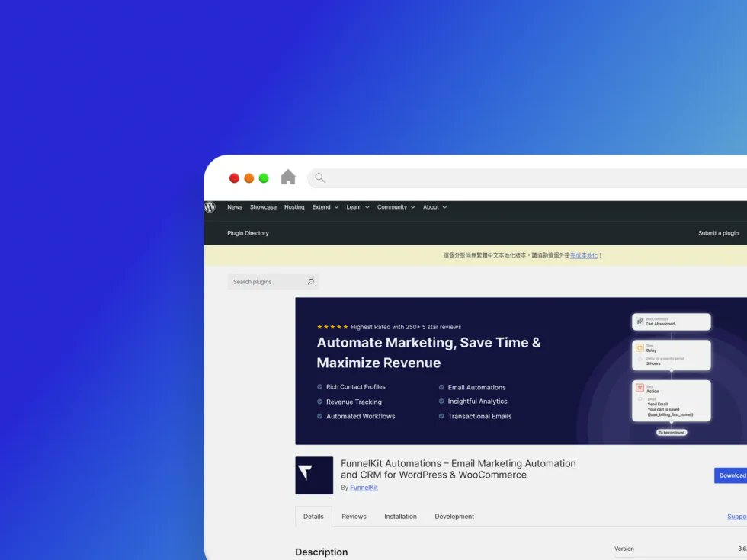Viewport: 747px width, 560px height.
Task: Click the Cart Abandoned card icon
Action: (640, 322)
